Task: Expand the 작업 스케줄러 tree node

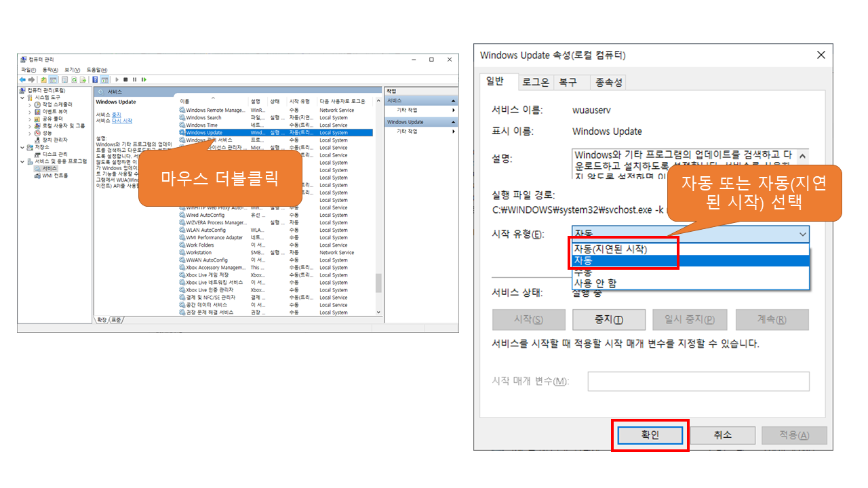Action: (x=30, y=105)
